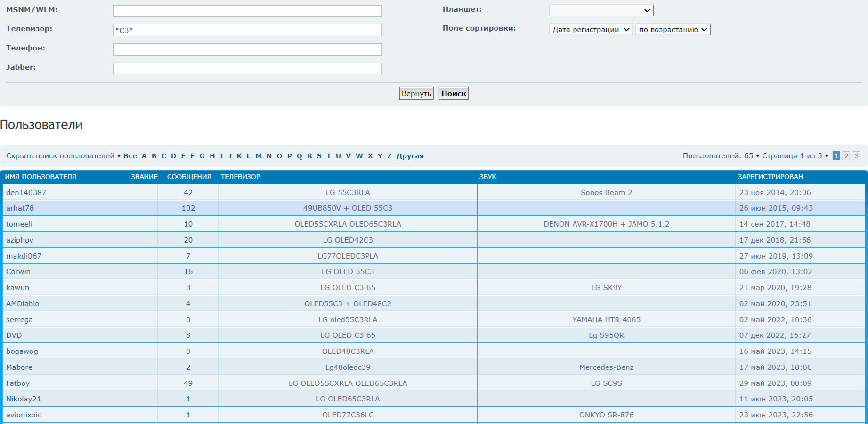Expand the Дата регистрации sort field dropdown
This screenshot has width=868, height=424.
591,30
